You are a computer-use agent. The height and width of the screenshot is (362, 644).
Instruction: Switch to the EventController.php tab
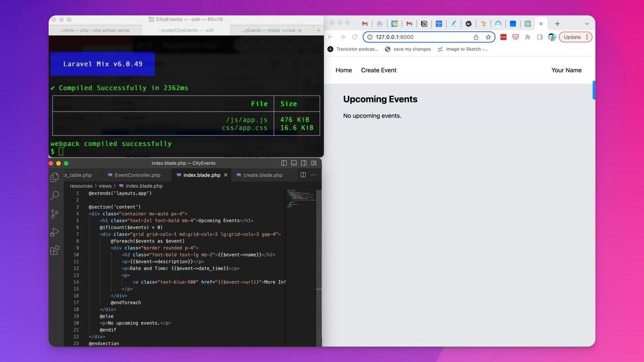137,175
